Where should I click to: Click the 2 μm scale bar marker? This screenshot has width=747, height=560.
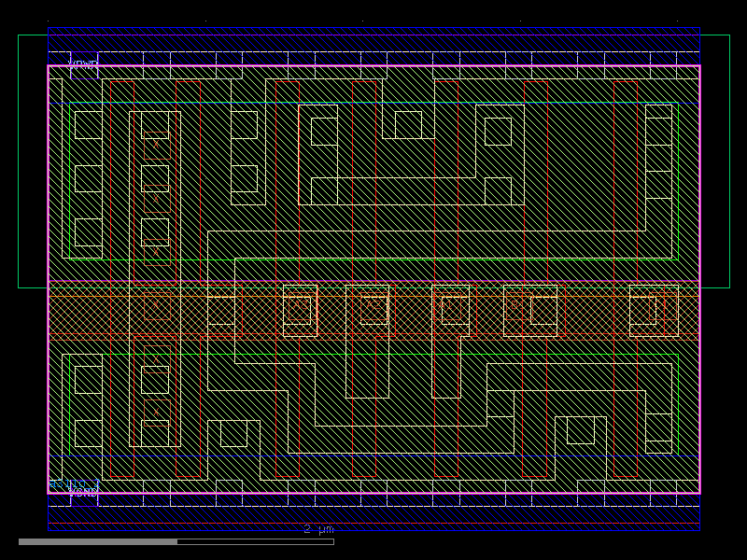[x=317, y=528]
